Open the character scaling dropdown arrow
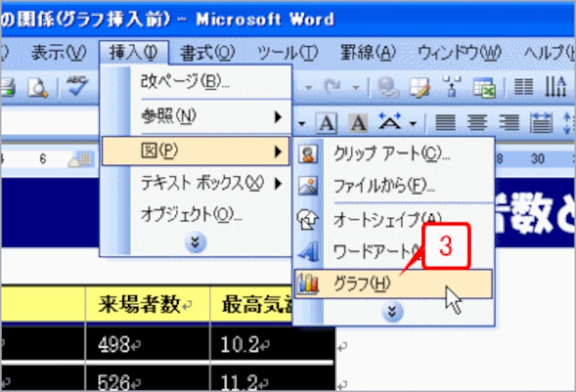Viewport: 576px width, 392px height. 413,123
